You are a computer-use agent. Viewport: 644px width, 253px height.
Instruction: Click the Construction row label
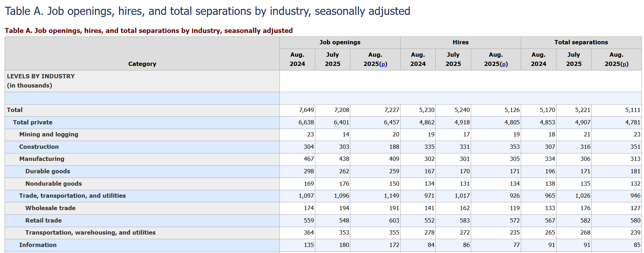(39, 147)
